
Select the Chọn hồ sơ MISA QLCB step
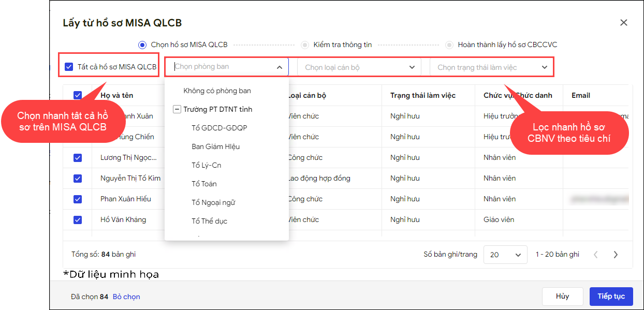[142, 45]
